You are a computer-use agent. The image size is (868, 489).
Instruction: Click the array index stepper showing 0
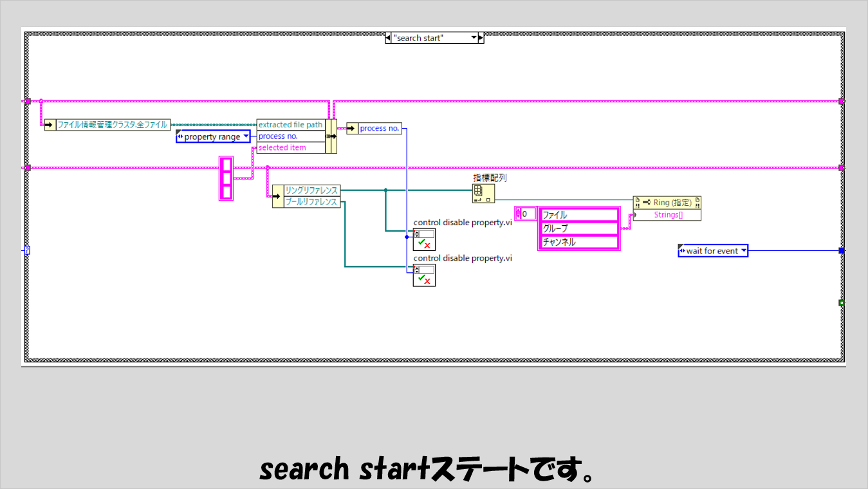(x=525, y=214)
